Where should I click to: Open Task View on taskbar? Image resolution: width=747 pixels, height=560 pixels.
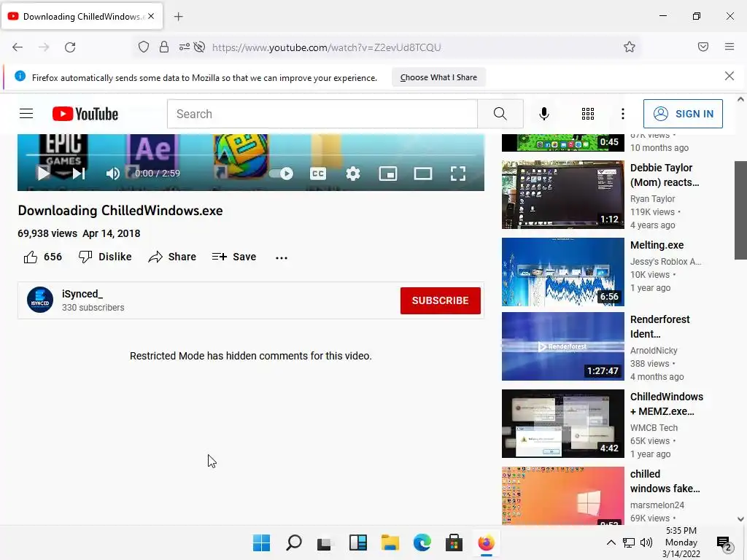click(324, 542)
